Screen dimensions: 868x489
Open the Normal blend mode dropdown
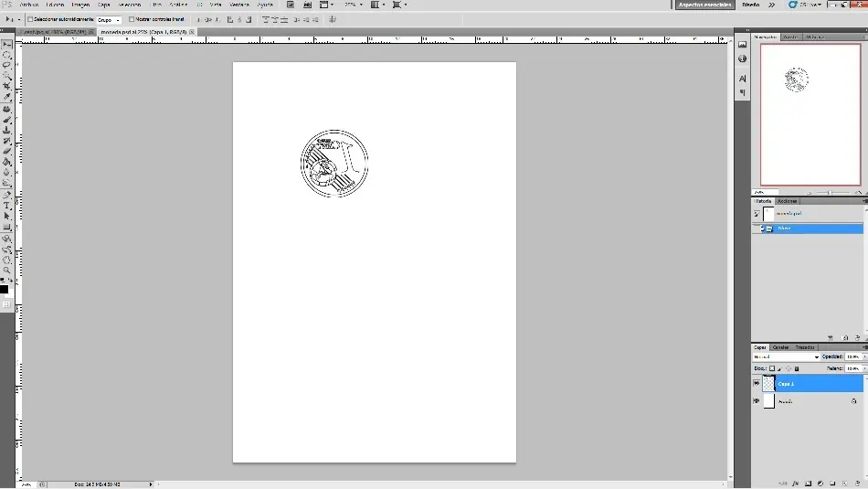(786, 357)
